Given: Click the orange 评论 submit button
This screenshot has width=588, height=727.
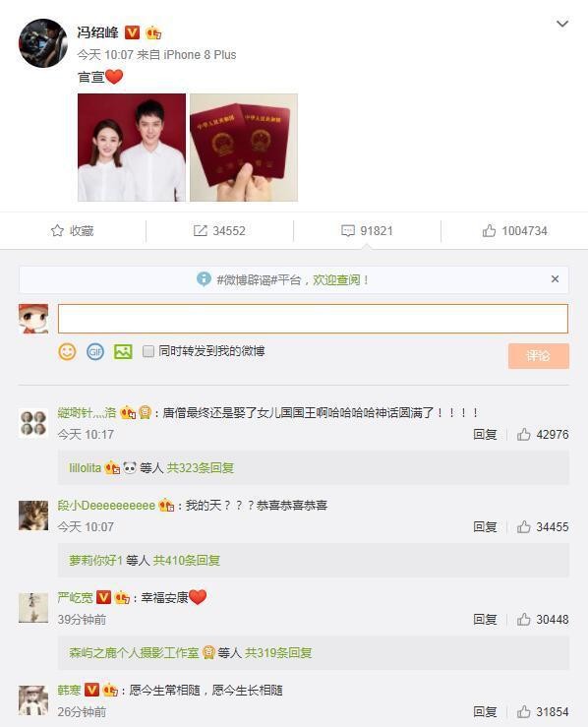Looking at the screenshot, I should click(539, 356).
